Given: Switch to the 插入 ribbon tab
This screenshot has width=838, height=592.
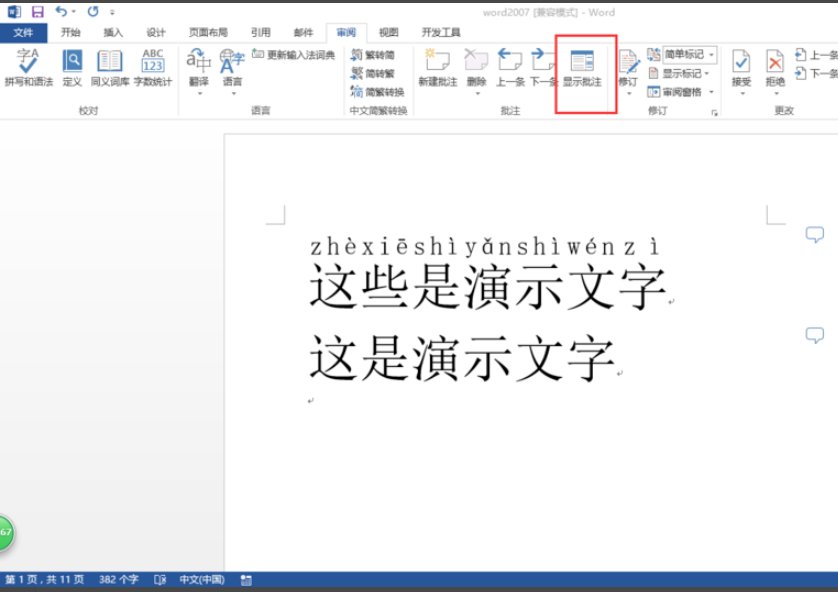Looking at the screenshot, I should click(113, 31).
